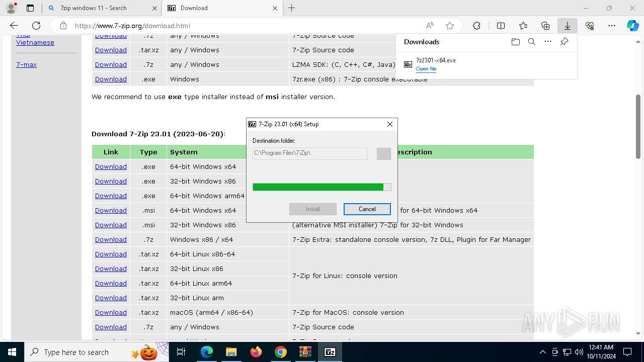Download the 64-bit Linux x86-64 tar.xz
The height and width of the screenshot is (362, 644).
(111, 254)
